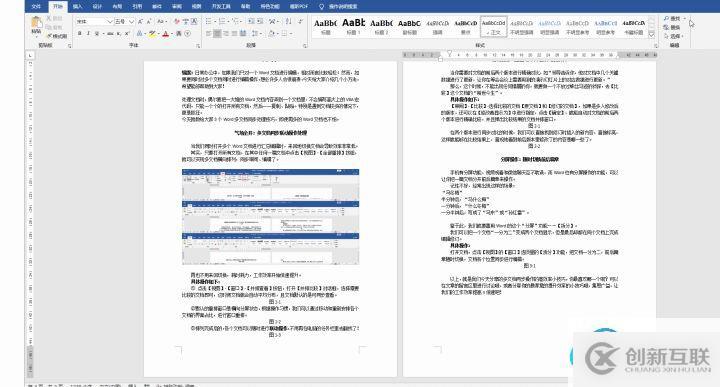The height and width of the screenshot is (387, 720).
Task: Click the red font color icon
Action: coord(166,34)
